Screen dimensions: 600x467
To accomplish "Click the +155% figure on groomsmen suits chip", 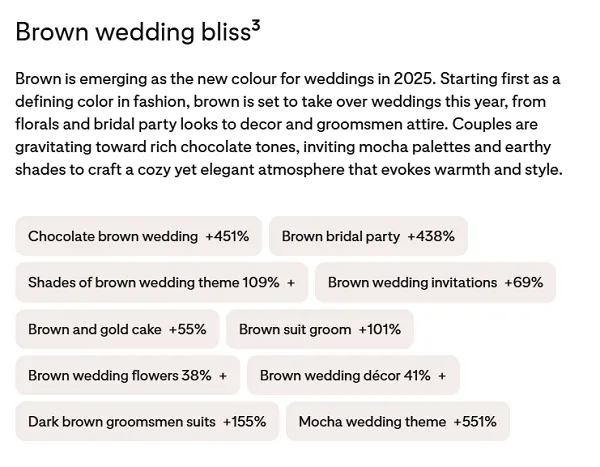I will (245, 422).
